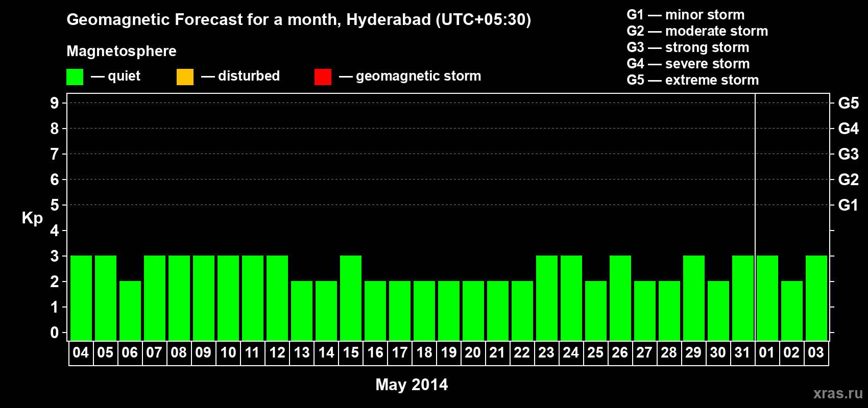Screen dimensions: 868x408
Task: Click the red geomagnetic storm legend swatch
Action: [x=323, y=77]
